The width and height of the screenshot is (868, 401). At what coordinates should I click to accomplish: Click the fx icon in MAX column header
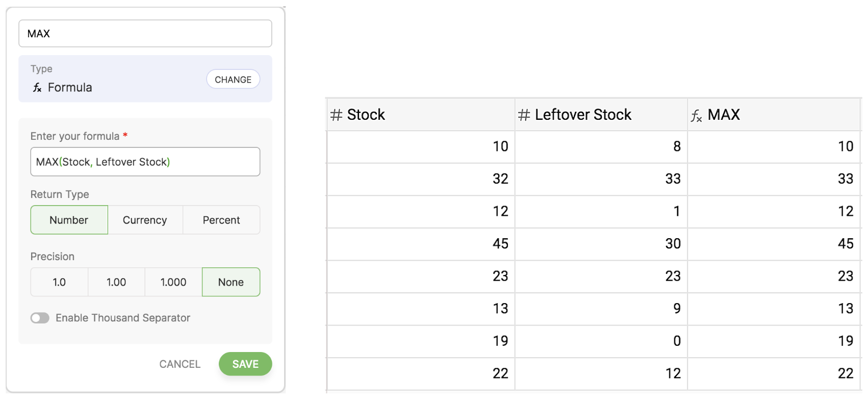pyautogui.click(x=696, y=116)
